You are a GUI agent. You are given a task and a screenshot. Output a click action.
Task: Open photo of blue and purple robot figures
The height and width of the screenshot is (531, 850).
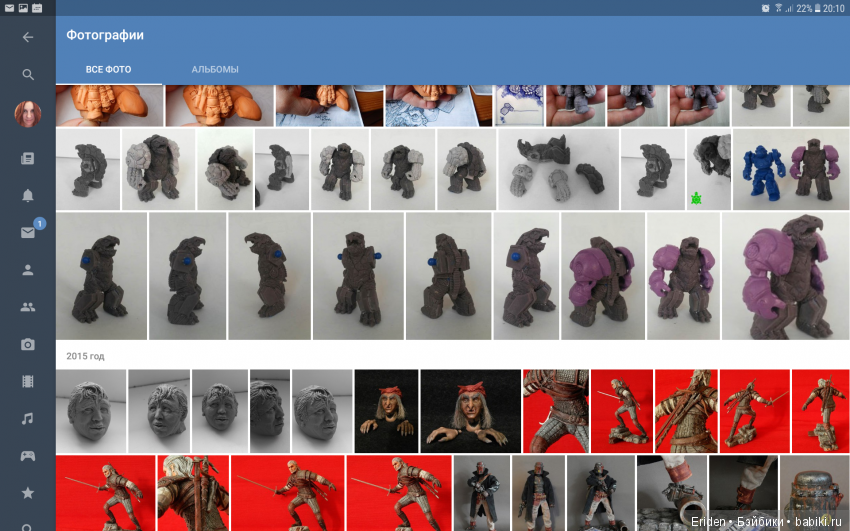coord(790,169)
